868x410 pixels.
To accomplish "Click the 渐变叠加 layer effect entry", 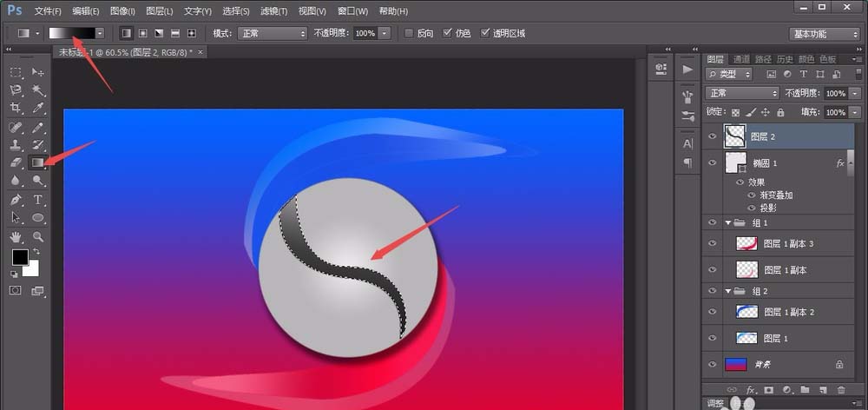I will (x=777, y=195).
